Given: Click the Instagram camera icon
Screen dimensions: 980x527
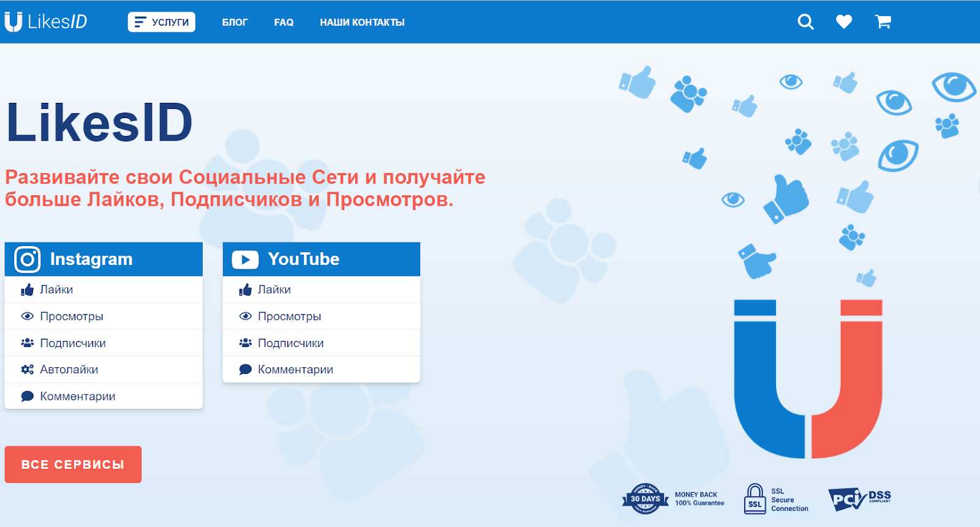Looking at the screenshot, I should [x=28, y=260].
